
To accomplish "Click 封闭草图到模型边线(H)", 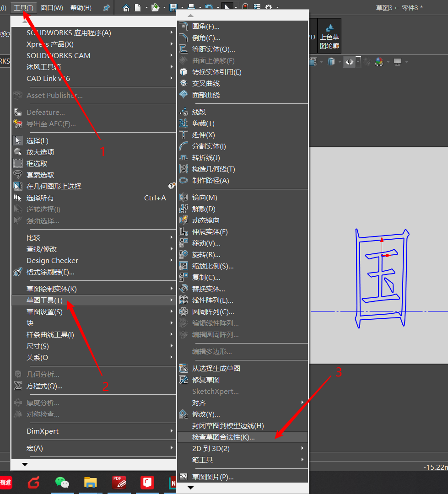I will point(243,426).
